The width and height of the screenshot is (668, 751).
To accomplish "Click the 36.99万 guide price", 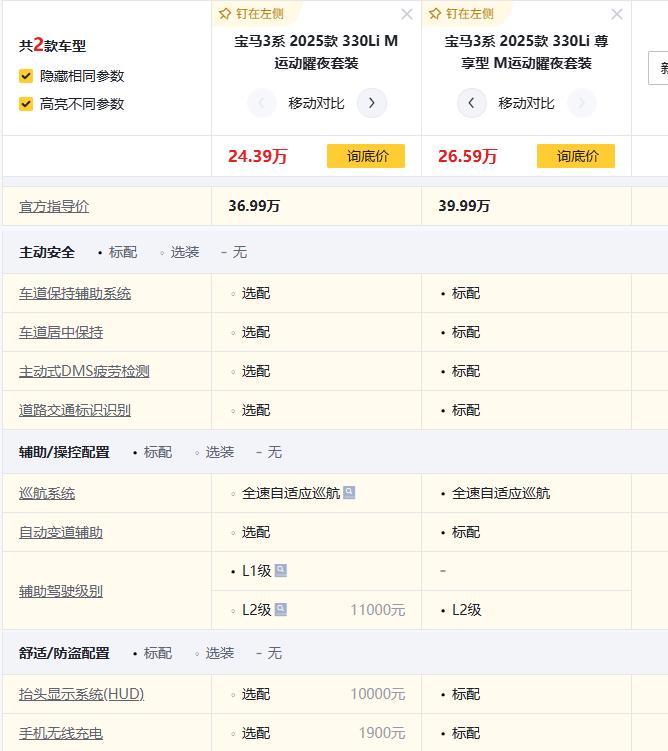I will click(x=254, y=205).
